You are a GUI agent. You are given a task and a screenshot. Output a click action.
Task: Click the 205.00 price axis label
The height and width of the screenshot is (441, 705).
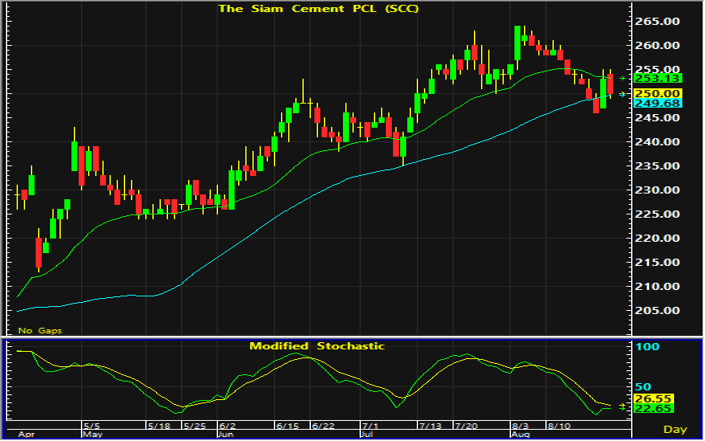657,310
